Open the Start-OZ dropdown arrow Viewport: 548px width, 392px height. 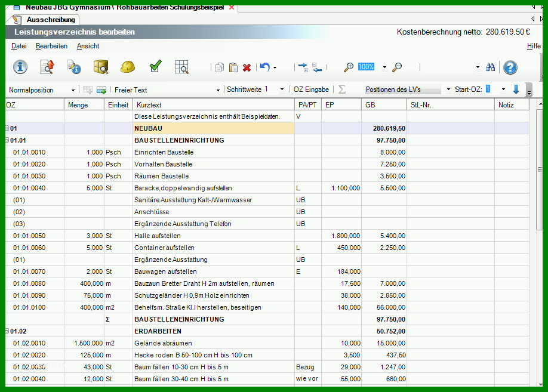503,89
